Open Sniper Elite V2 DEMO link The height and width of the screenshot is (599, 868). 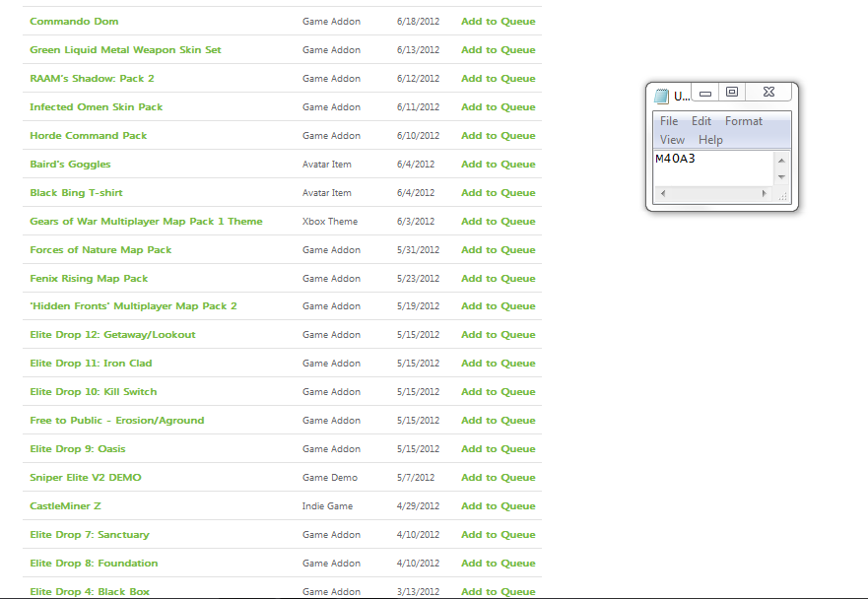[x=86, y=478]
